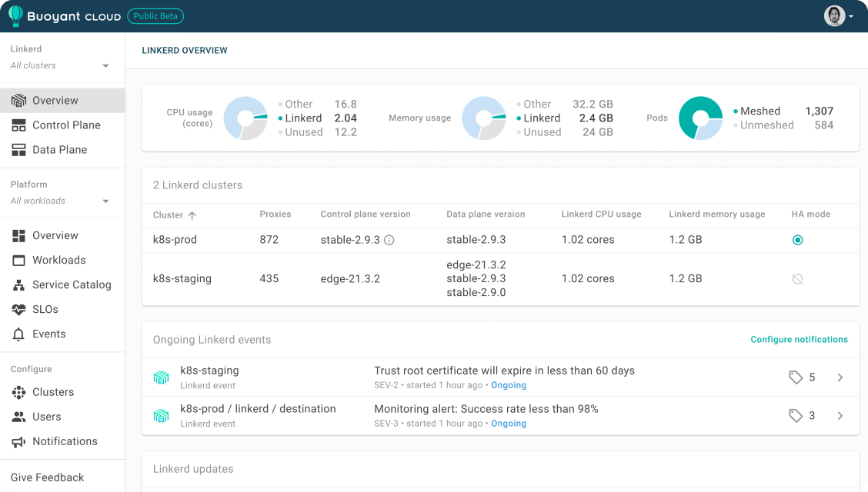Select the k8s-staging cluster name

tap(182, 278)
